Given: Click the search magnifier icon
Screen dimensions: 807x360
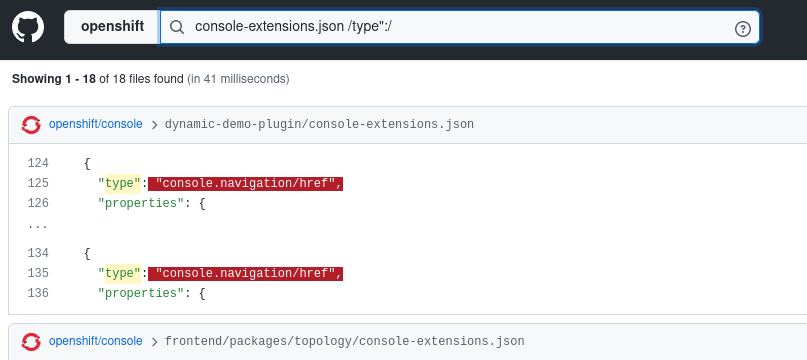Looking at the screenshot, I should 177,27.
